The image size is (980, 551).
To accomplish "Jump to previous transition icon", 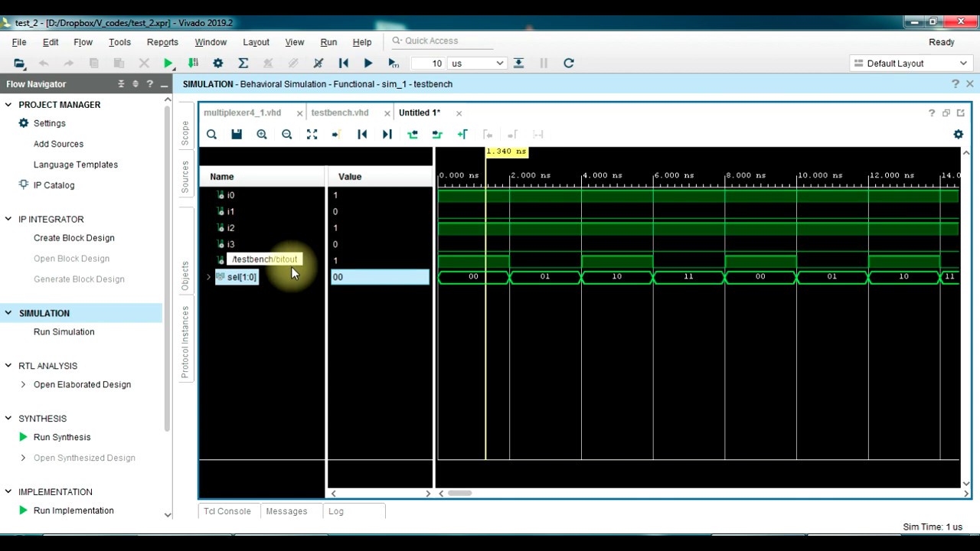I will tap(413, 135).
